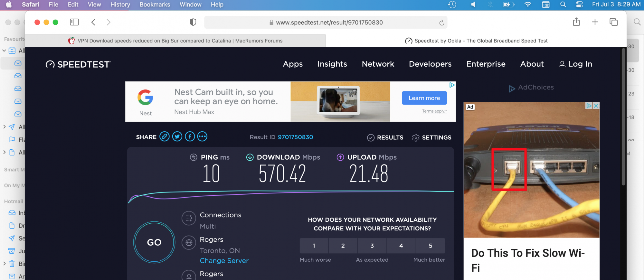Click the Rogers user profile icon
644x280 pixels.
click(189, 275)
